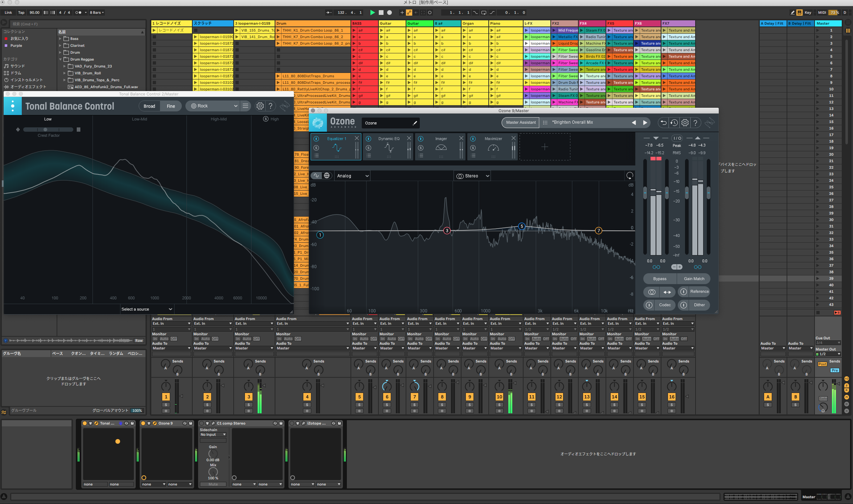Toggle the Ozone I/O meter button
853x504 pixels.
[x=677, y=138]
